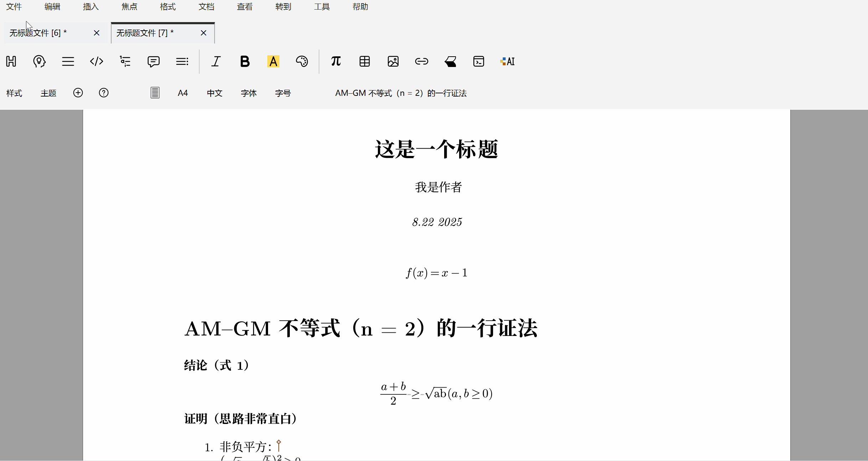This screenshot has height=461, width=868.
Task: Insert a table using grid icon
Action: (364, 61)
